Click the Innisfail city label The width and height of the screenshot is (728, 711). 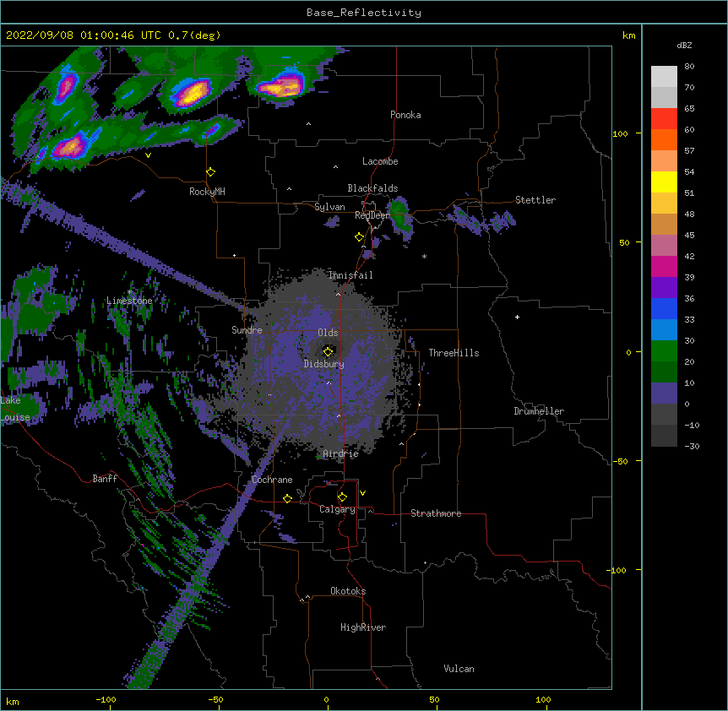[350, 275]
